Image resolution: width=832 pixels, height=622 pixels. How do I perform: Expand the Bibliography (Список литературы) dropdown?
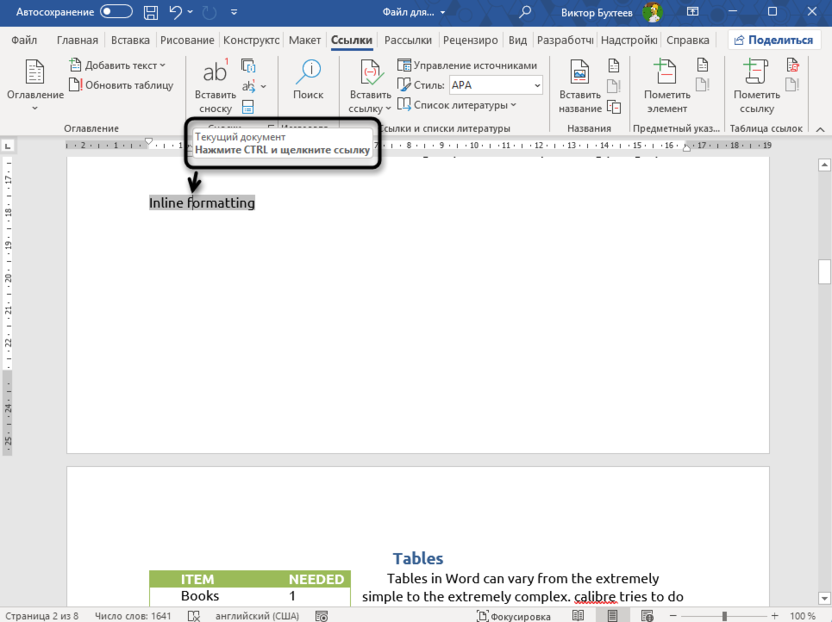pos(513,105)
